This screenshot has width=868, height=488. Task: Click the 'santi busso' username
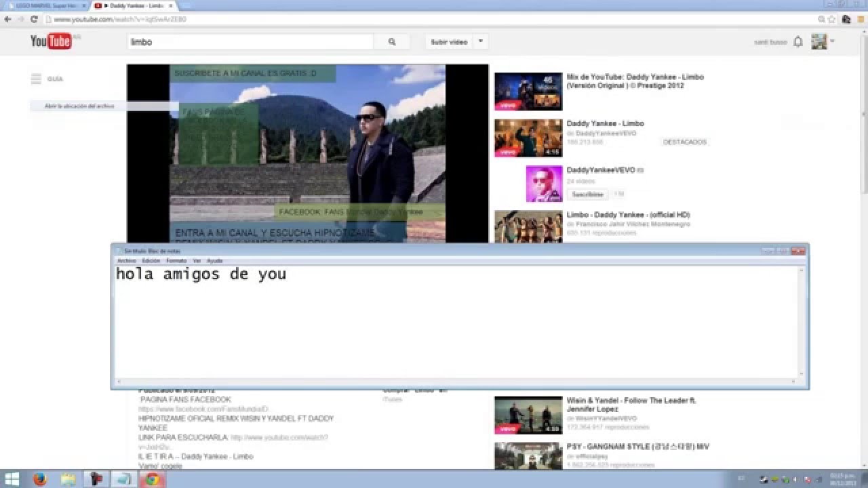pos(770,42)
